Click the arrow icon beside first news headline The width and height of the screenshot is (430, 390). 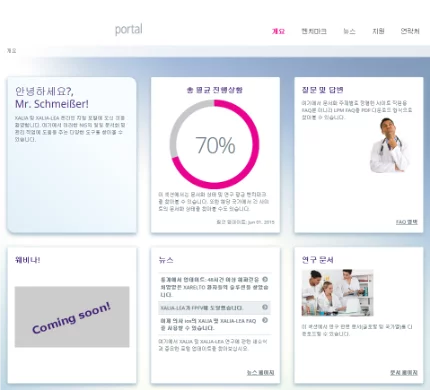click(265, 279)
